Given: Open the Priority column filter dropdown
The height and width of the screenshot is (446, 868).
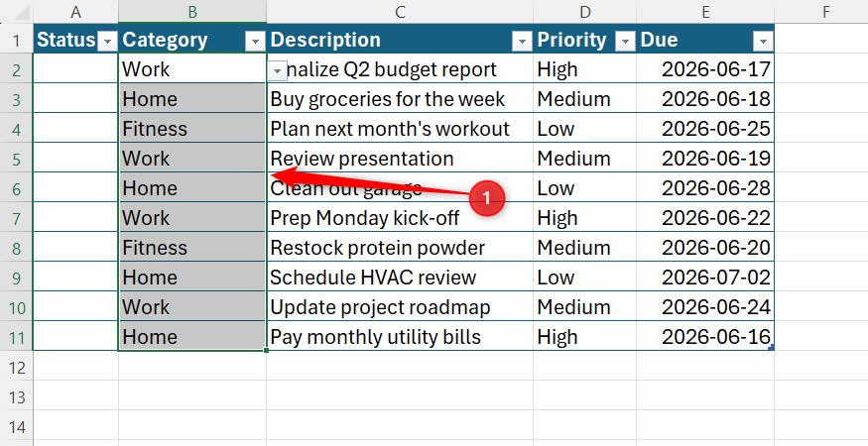Looking at the screenshot, I should coord(626,41).
